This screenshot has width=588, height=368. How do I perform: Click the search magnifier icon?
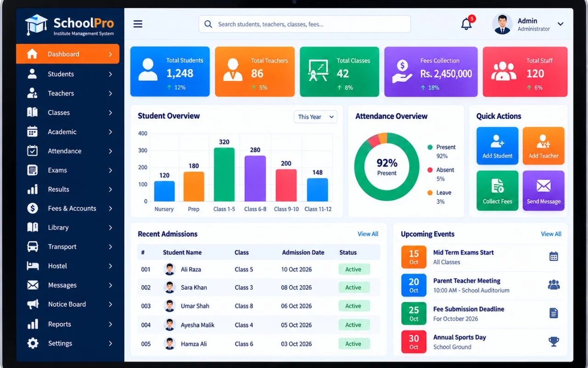[x=208, y=24]
